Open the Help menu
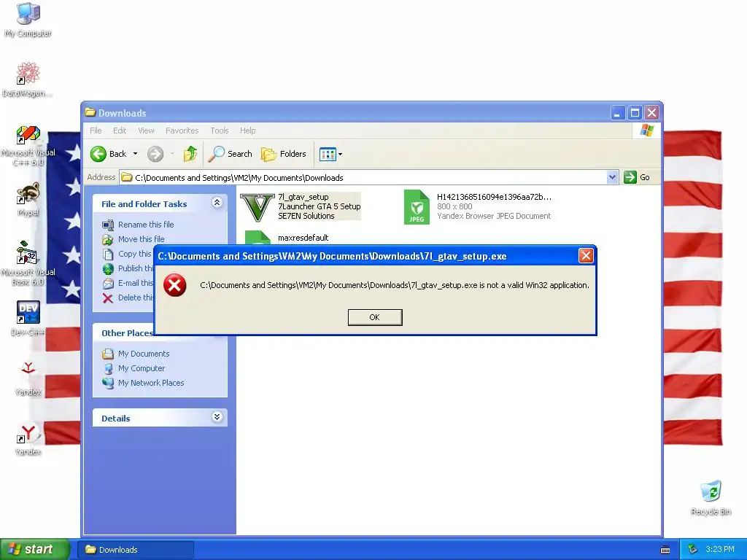Screen dimensions: 747x560 [248, 131]
